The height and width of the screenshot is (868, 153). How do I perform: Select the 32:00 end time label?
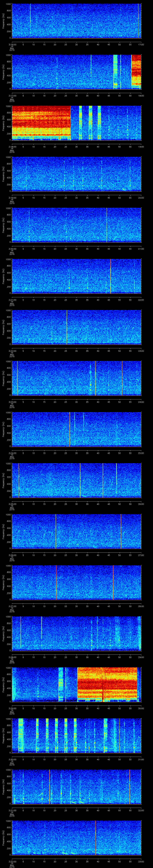click(x=141, y=810)
